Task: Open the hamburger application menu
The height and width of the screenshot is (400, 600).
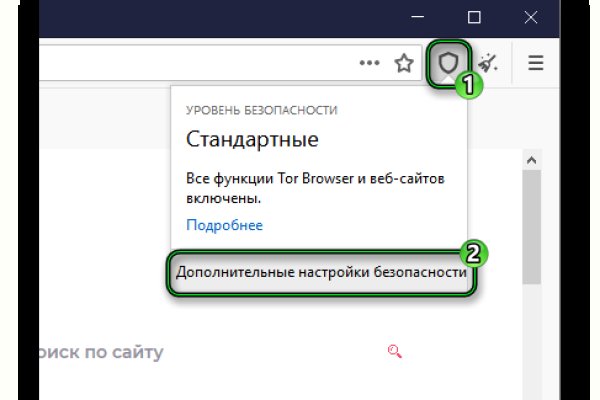Action: [536, 63]
